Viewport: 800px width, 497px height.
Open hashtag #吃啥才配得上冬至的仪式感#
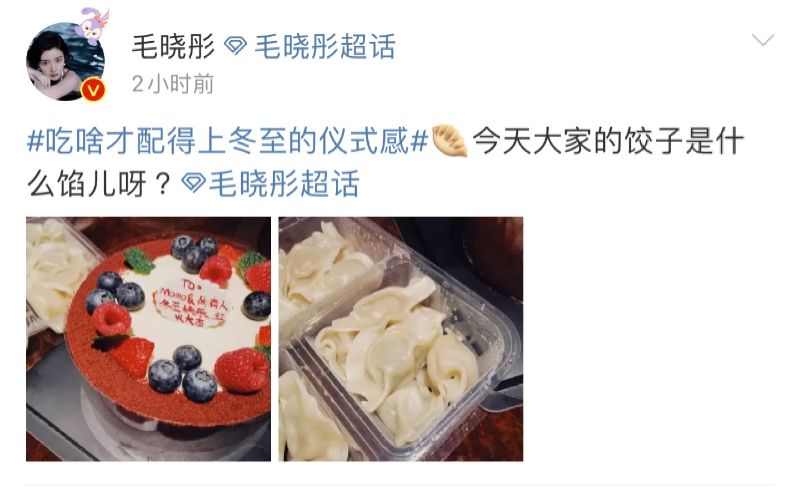click(228, 141)
